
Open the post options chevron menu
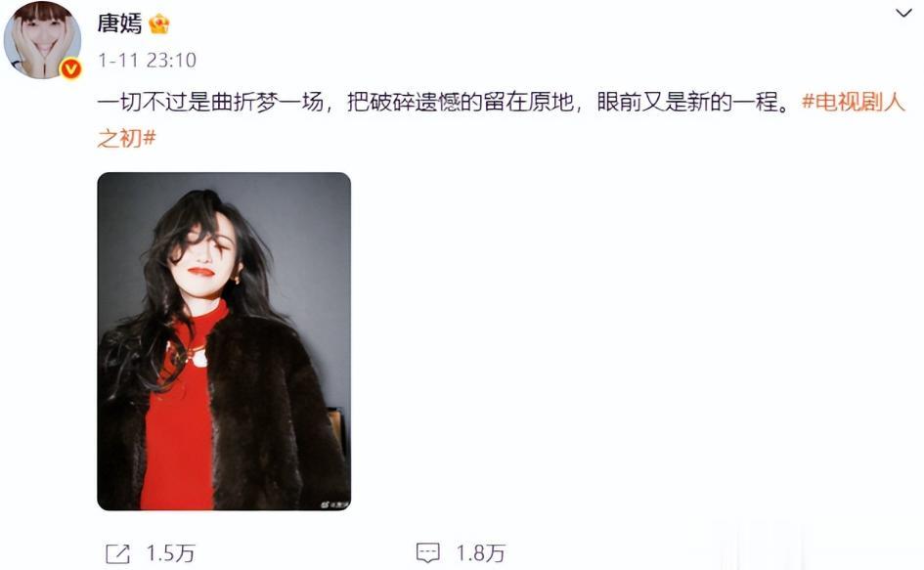pos(903,13)
